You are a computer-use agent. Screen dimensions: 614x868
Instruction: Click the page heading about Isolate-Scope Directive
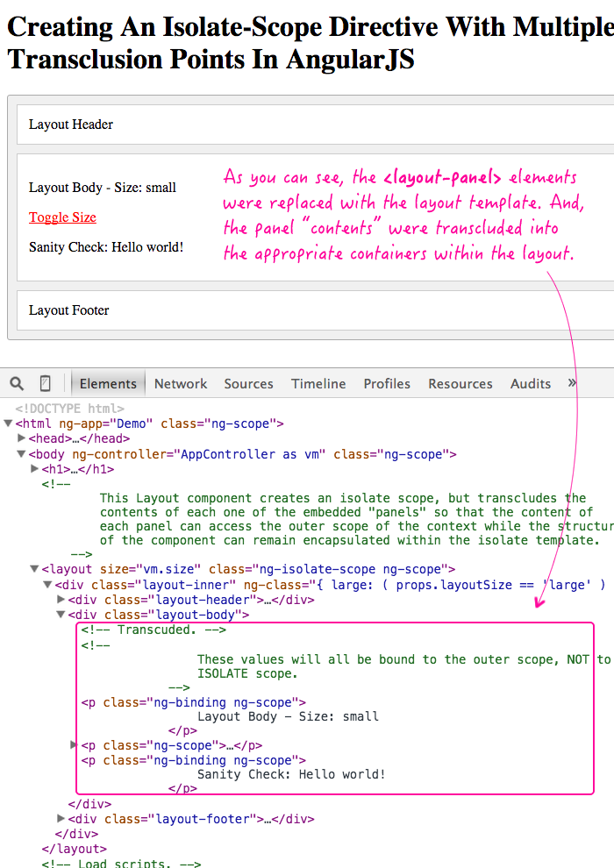point(310,43)
